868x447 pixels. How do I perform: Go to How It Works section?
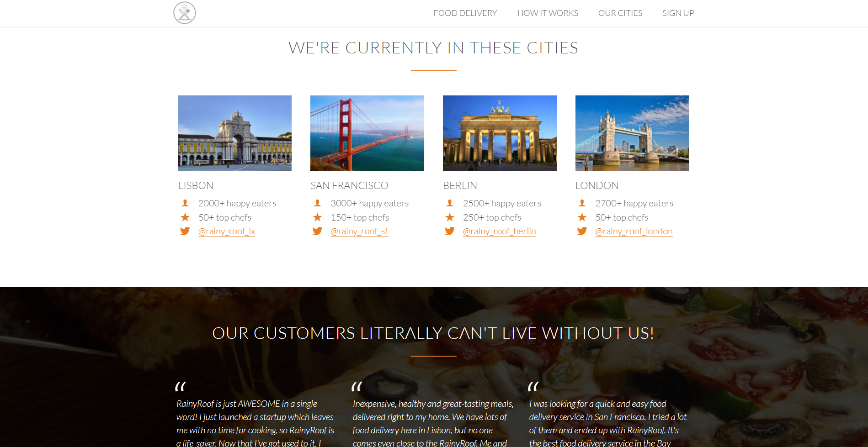[548, 13]
